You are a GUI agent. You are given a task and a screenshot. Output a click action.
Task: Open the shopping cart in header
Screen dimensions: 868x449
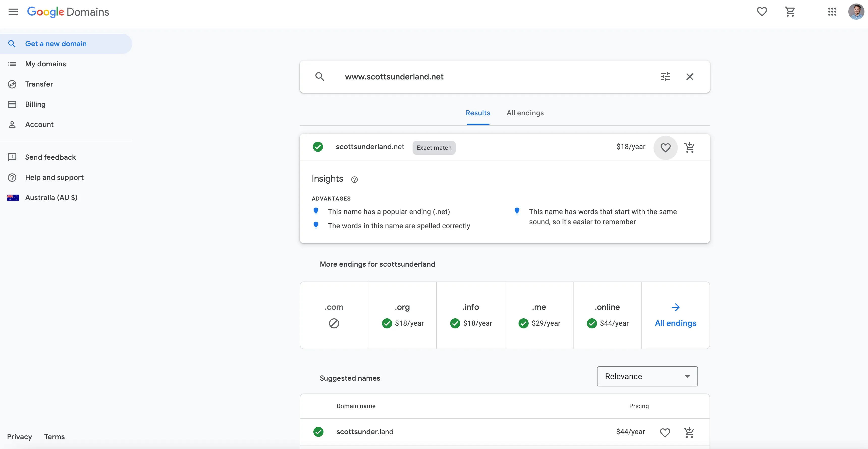[790, 12]
